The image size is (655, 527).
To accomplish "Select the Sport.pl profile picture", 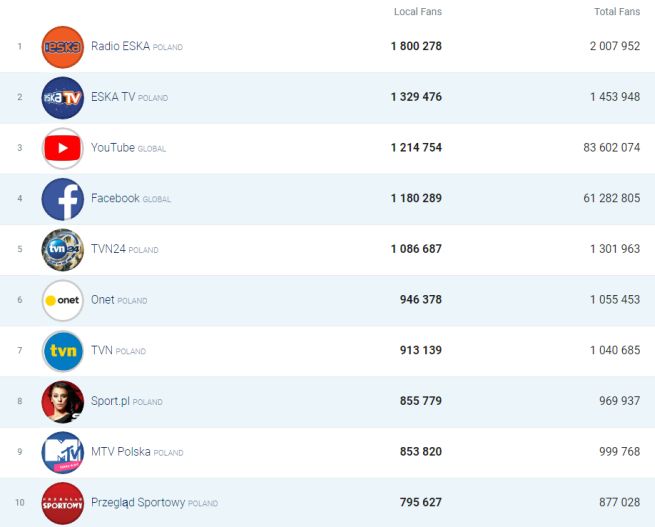I will coord(62,402).
